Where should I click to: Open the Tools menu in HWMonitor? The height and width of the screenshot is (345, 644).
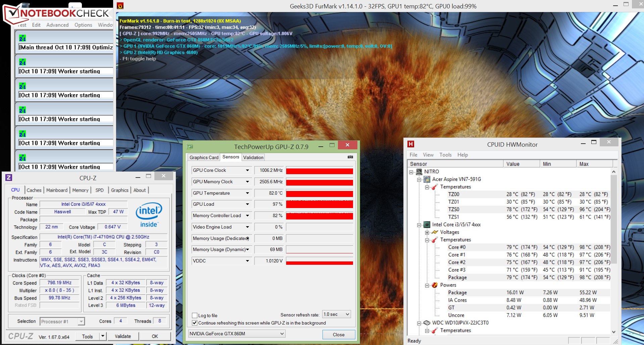tap(445, 155)
